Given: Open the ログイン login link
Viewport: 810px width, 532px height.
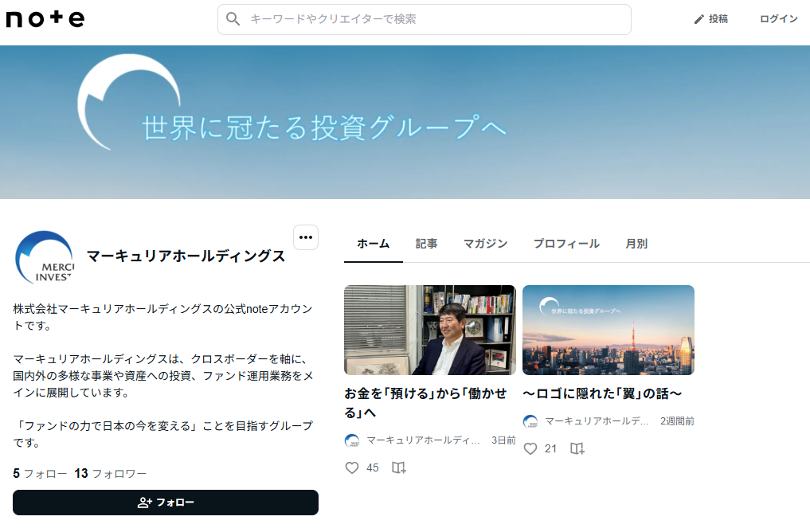Looking at the screenshot, I should tap(778, 19).
